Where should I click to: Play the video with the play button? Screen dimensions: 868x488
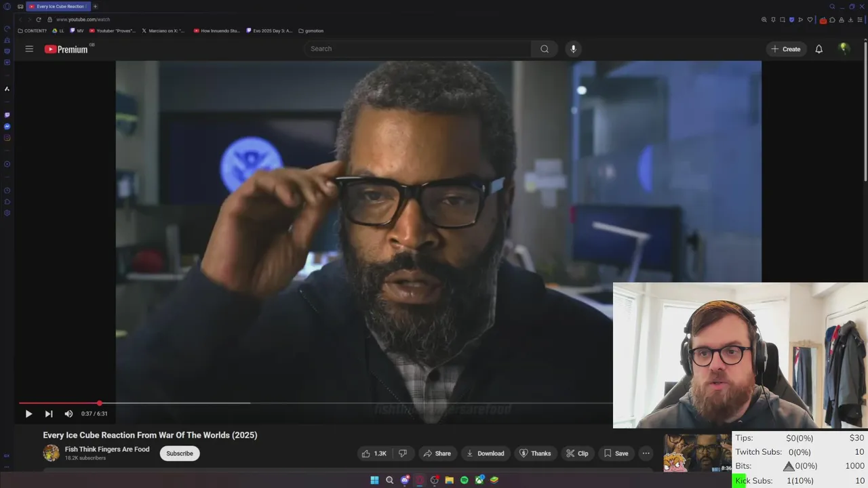tap(28, 413)
